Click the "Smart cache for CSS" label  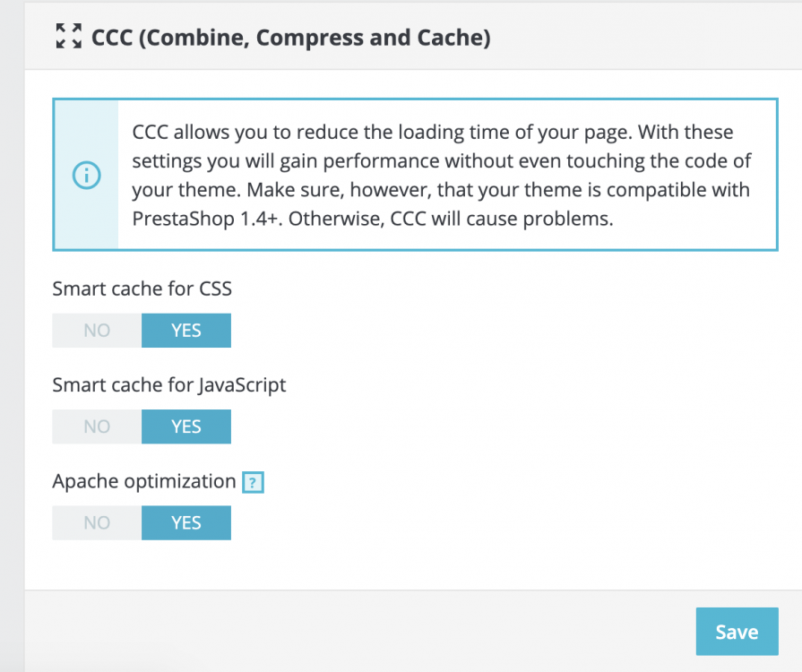[x=142, y=289]
